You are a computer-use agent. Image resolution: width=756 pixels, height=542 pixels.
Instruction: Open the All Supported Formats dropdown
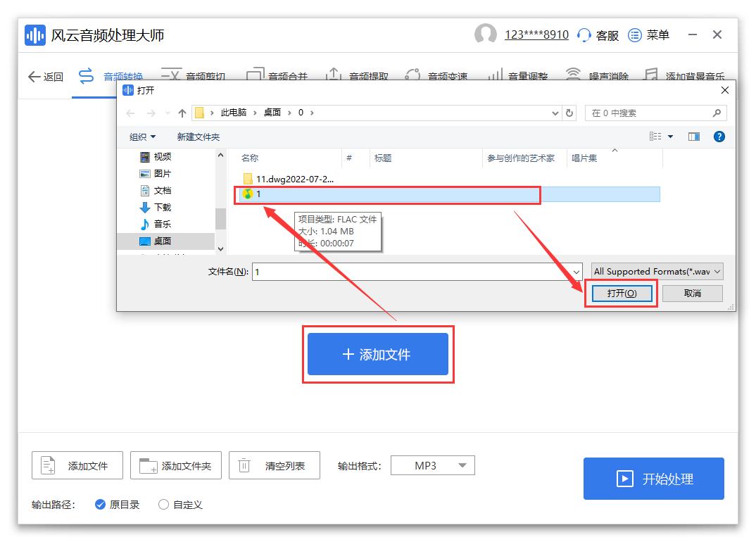click(657, 271)
